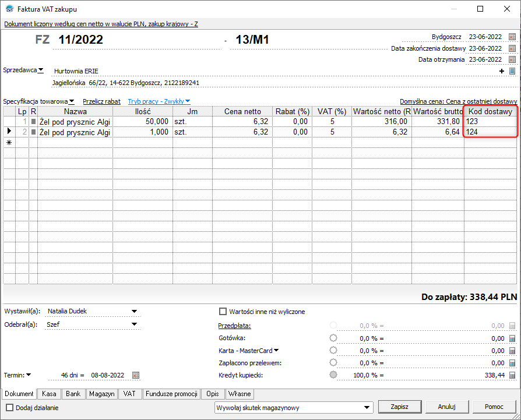
Task: Switch to the VAT tab
Action: tap(129, 394)
